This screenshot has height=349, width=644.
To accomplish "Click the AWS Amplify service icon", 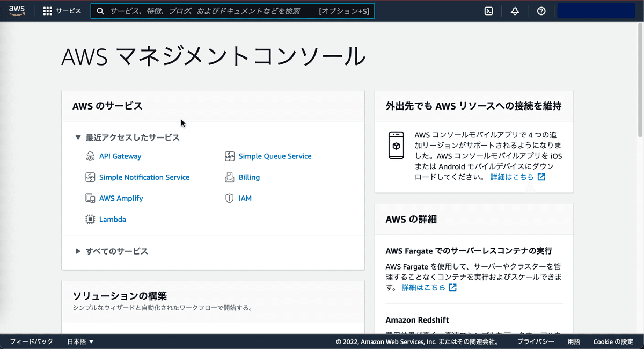I will click(90, 198).
